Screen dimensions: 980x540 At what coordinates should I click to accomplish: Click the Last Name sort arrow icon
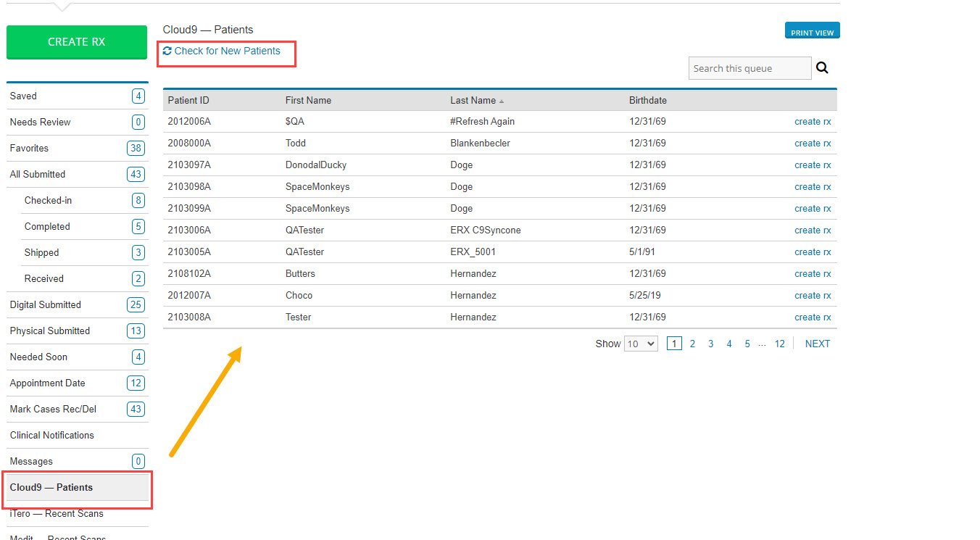502,101
